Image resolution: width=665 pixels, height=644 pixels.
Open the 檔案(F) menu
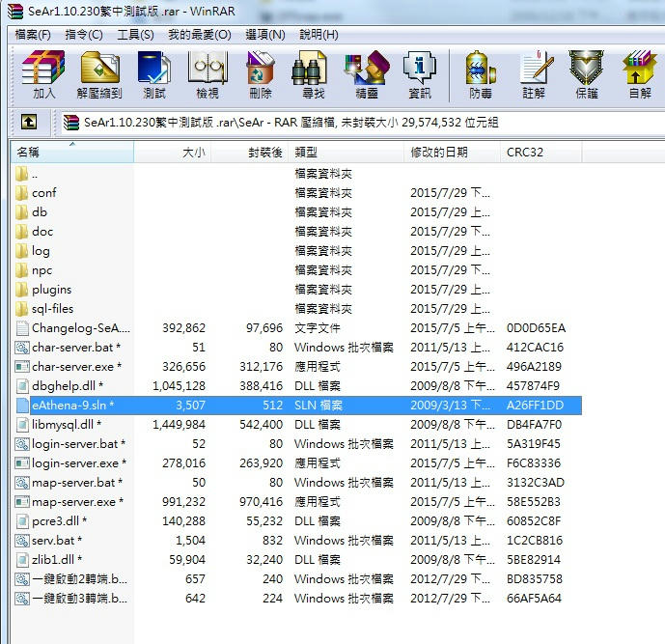pos(33,35)
